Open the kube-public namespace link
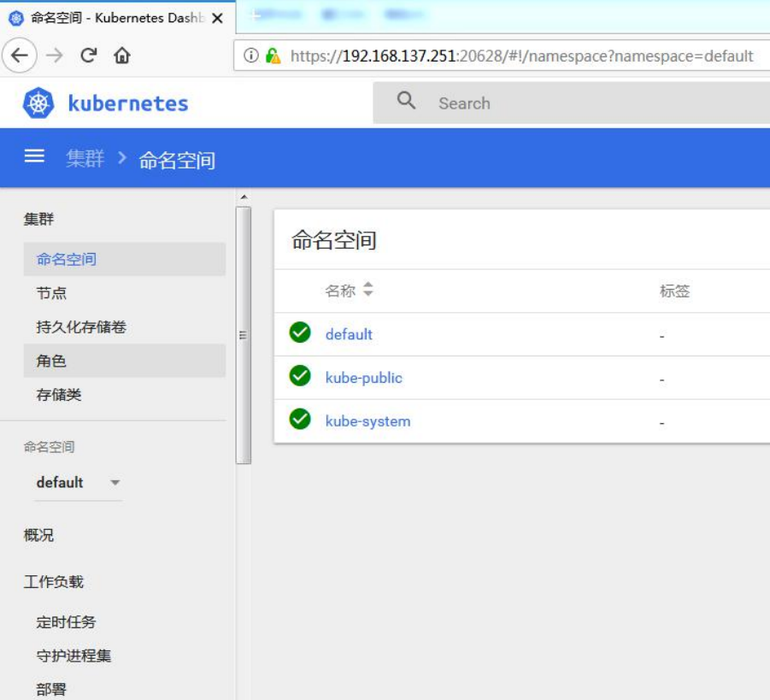Image resolution: width=770 pixels, height=700 pixels. pyautogui.click(x=364, y=378)
